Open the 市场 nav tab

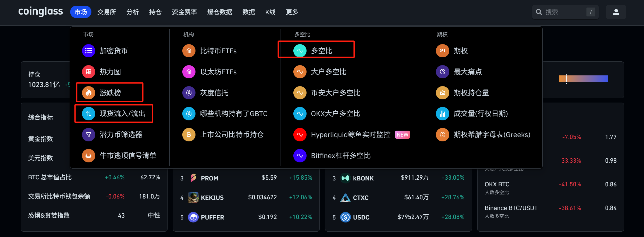[81, 12]
